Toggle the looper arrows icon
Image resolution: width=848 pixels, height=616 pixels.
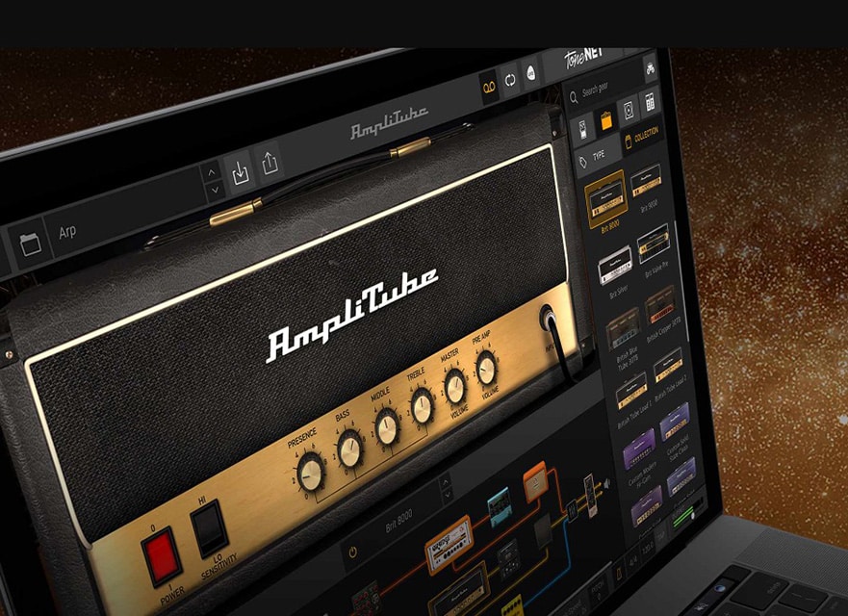[510, 80]
